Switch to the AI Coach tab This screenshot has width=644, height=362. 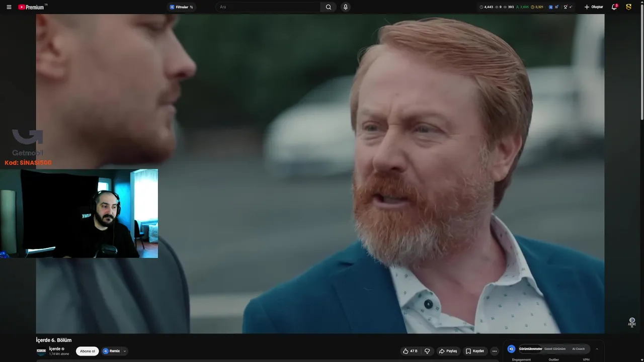[x=579, y=349]
